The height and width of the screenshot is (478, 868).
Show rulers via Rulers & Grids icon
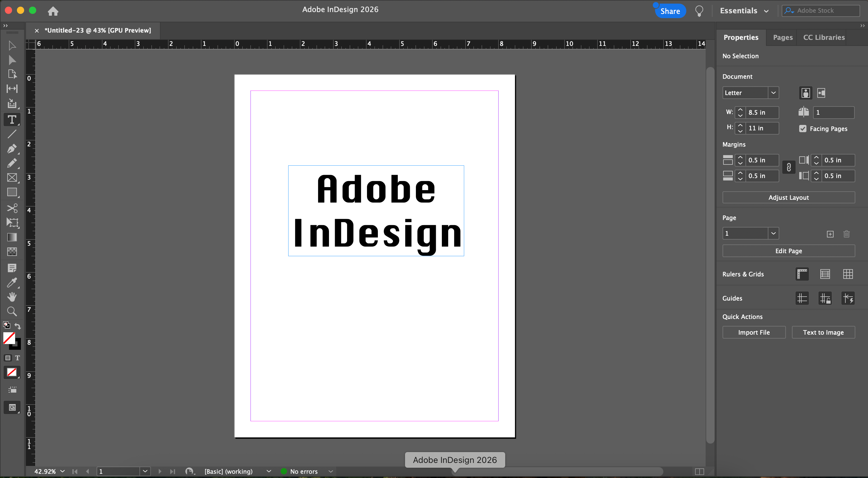coord(802,274)
